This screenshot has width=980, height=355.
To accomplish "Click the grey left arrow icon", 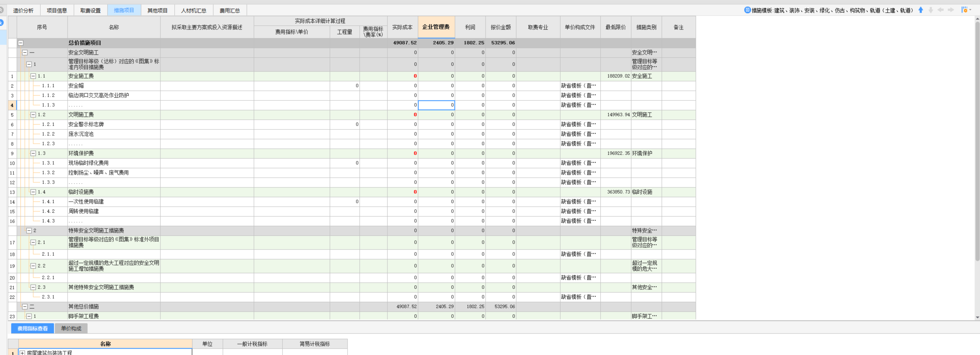I will pyautogui.click(x=941, y=10).
